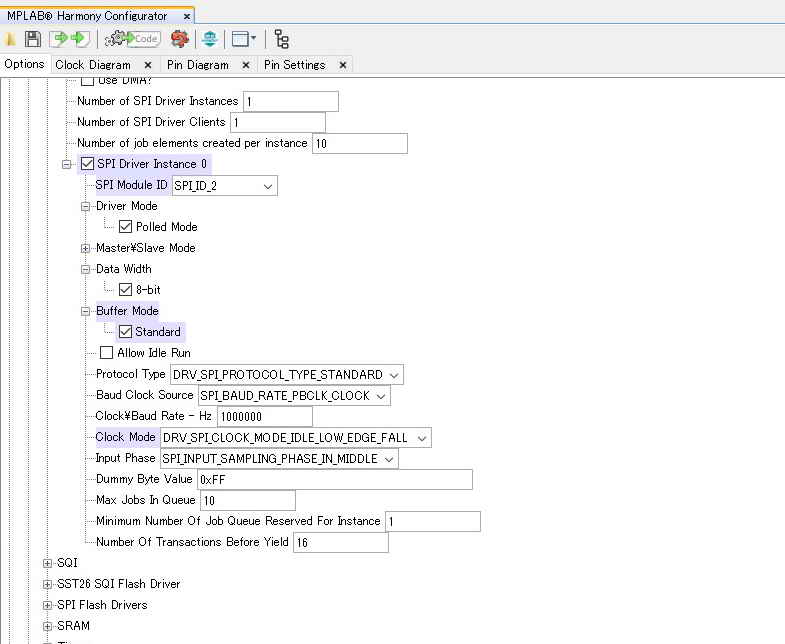785x644 pixels.
Task: Click the job elements per instance field
Action: (x=360, y=144)
